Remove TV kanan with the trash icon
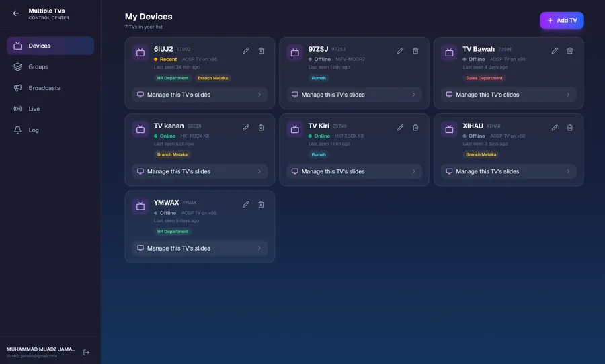Image resolution: width=605 pixels, height=364 pixels. pos(261,128)
